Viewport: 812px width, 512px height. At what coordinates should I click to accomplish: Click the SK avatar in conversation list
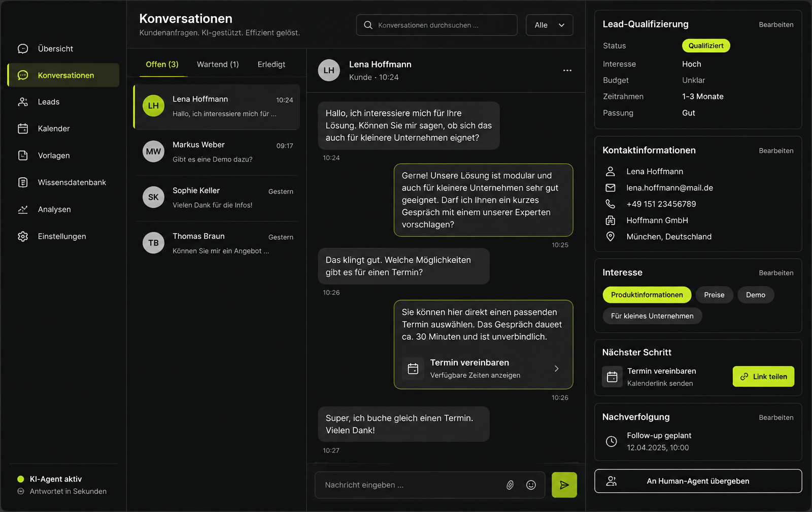153,197
